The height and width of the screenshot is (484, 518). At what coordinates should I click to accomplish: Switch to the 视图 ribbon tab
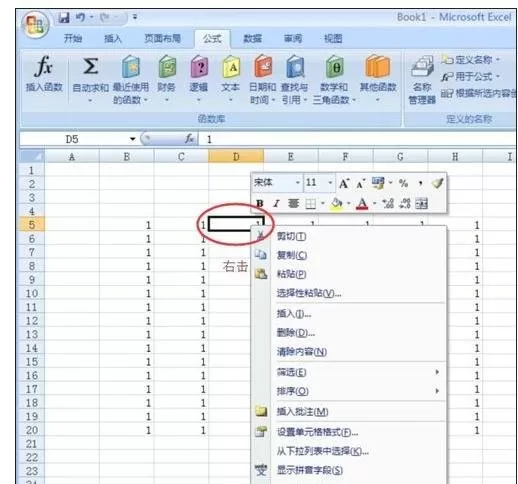(x=333, y=38)
